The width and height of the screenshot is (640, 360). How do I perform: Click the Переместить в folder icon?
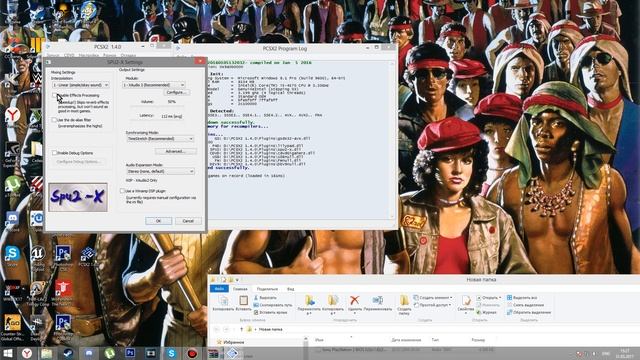(x=309, y=301)
